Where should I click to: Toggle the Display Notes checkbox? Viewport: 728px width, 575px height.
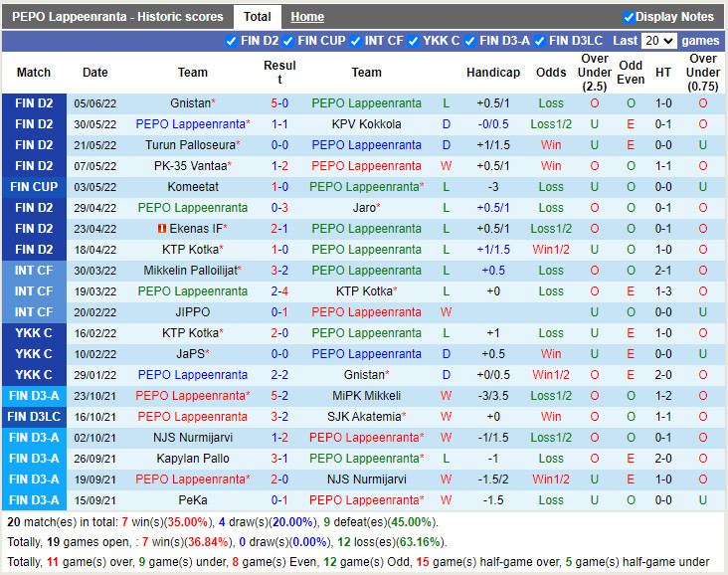coord(629,17)
